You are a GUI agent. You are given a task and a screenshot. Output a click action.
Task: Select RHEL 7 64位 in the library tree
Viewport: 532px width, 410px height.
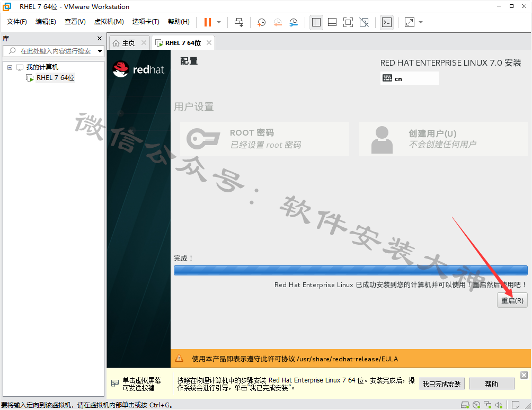55,78
